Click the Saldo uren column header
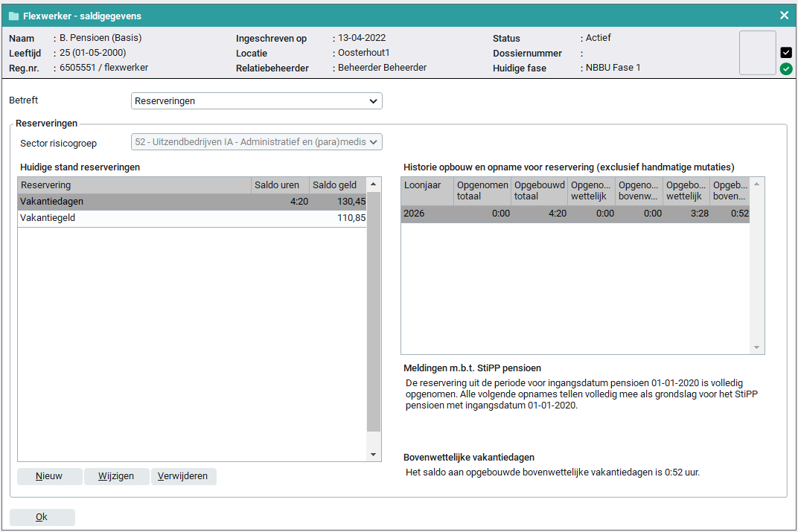Viewport: 798px width, 532px height. (280, 185)
